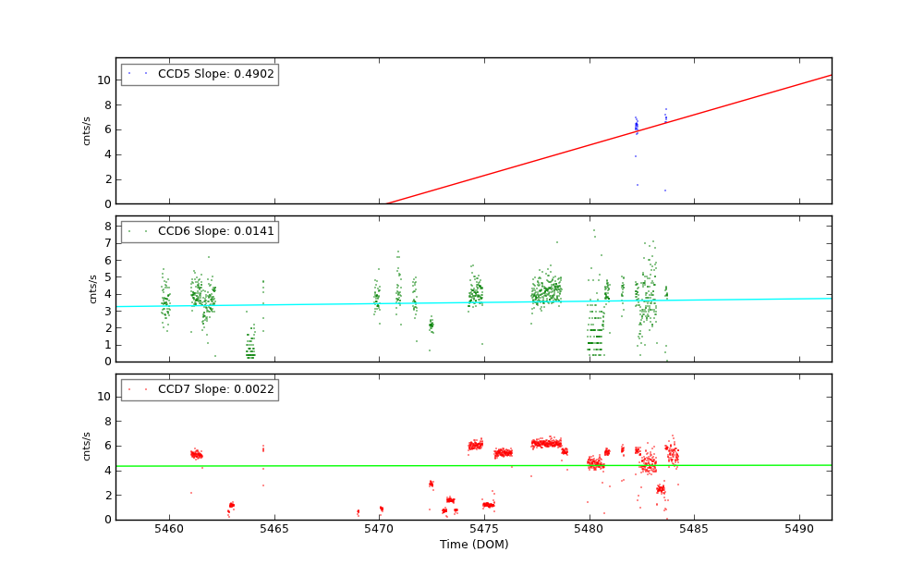Click the red data cluster near 5478 in CCD7
Screen dimensions: 924x577
tap(547, 443)
